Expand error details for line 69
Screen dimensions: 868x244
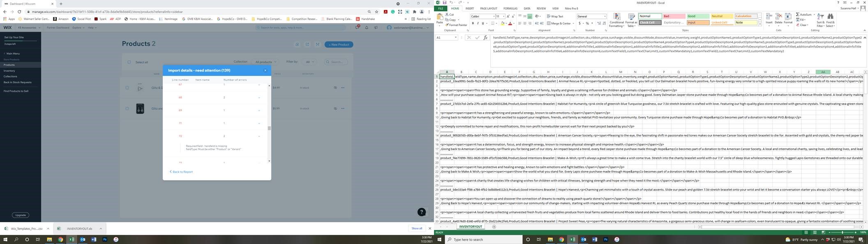coord(259,110)
